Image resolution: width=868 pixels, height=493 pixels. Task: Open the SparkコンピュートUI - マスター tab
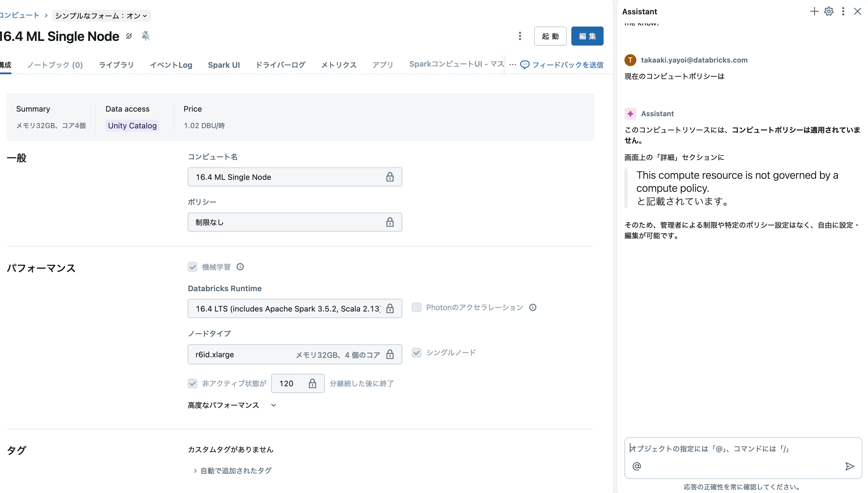(456, 64)
